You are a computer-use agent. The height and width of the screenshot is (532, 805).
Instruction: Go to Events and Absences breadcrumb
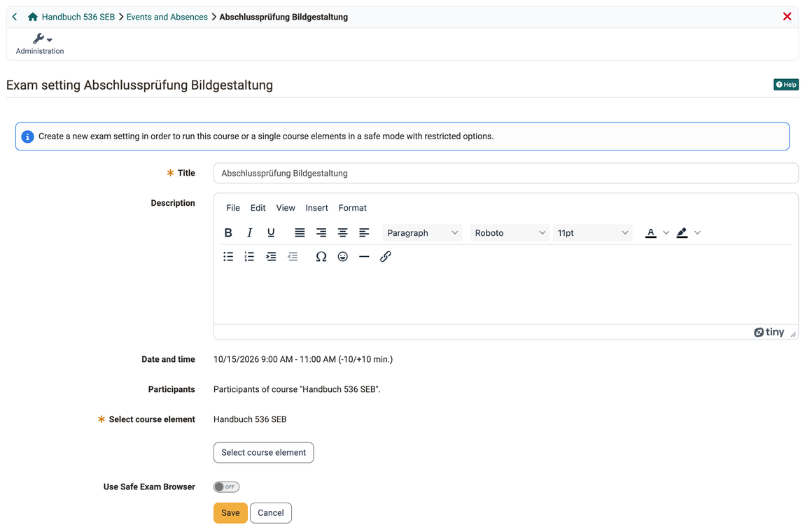click(x=167, y=17)
